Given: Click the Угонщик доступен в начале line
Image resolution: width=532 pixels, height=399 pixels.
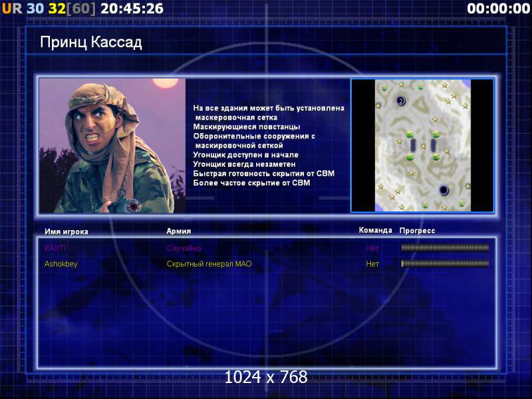Looking at the screenshot, I should click(x=245, y=155).
